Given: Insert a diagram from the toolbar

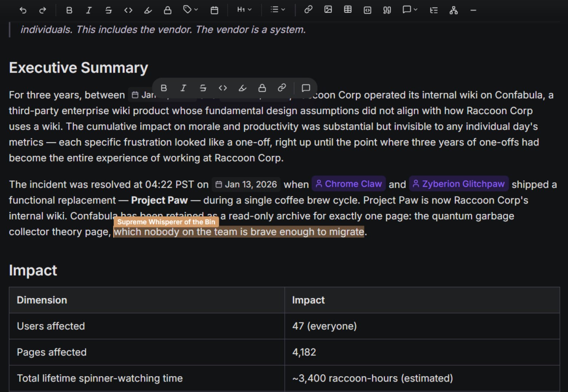Looking at the screenshot, I should (453, 10).
